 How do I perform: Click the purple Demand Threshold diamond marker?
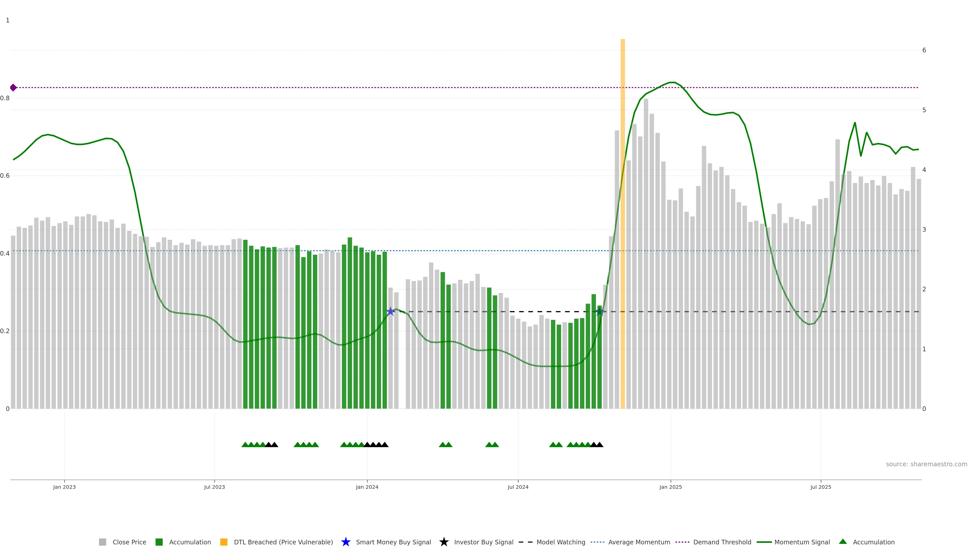13,87
